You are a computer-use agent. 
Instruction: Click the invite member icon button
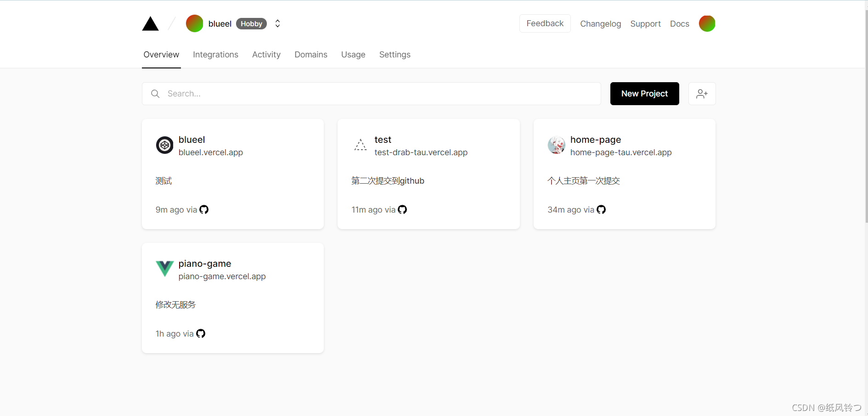point(702,94)
